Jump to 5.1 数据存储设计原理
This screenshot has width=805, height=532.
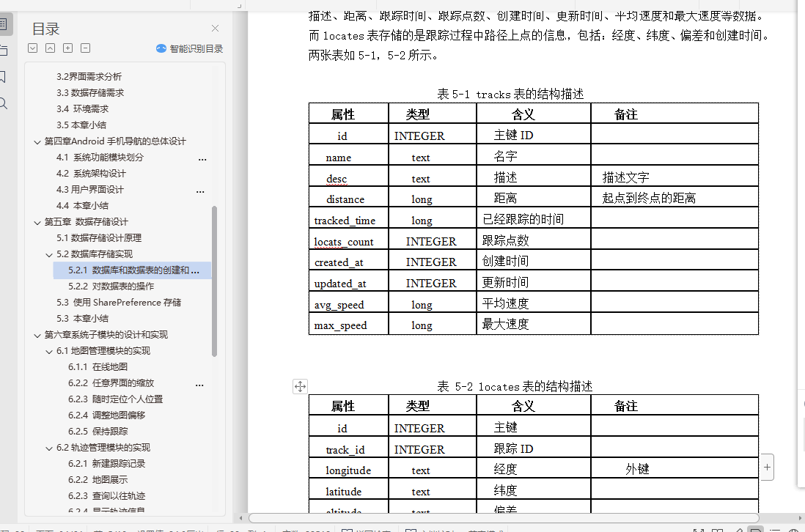tap(99, 238)
